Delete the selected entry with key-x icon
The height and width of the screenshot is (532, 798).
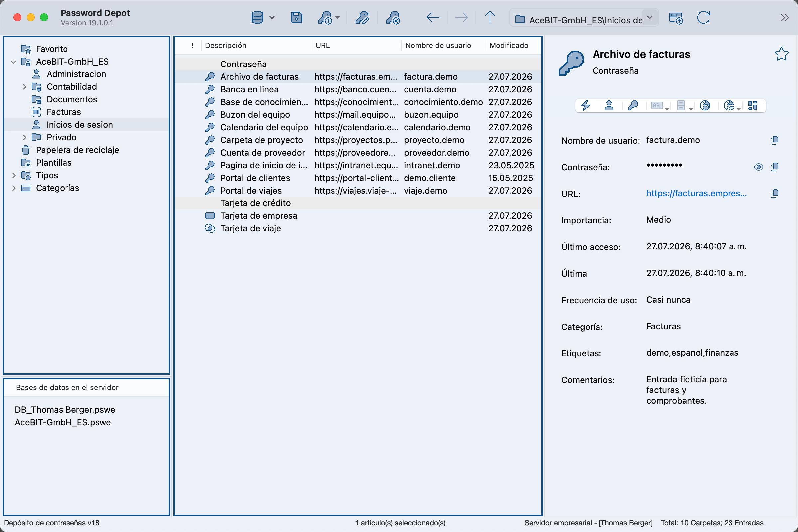click(x=393, y=18)
